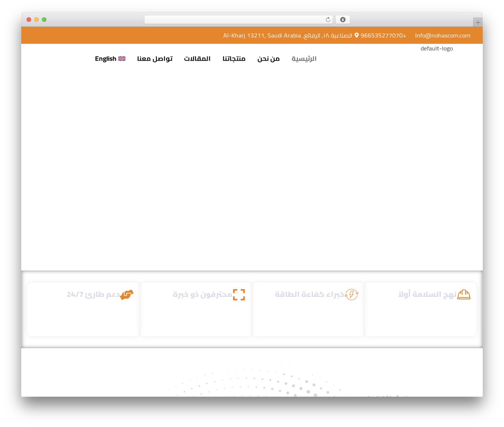Screen dimensions: 504x427
Task: Click the browser reload icon
Action: pyautogui.click(x=328, y=20)
